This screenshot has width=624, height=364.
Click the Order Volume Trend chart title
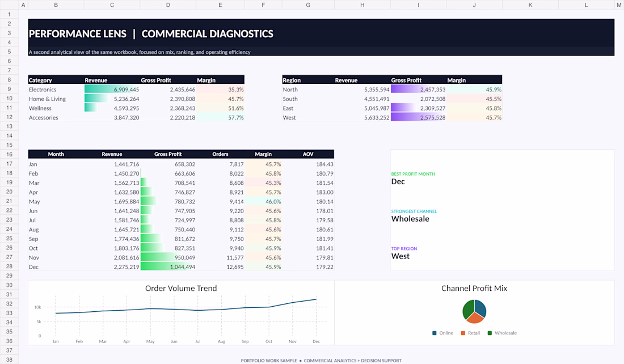coord(181,289)
